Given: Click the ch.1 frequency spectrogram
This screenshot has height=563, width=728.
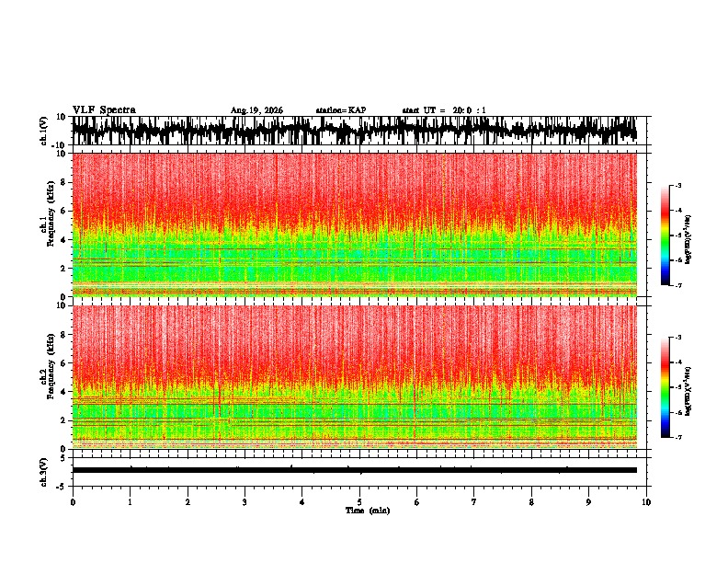Looking at the screenshot, I should pyautogui.click(x=354, y=224).
